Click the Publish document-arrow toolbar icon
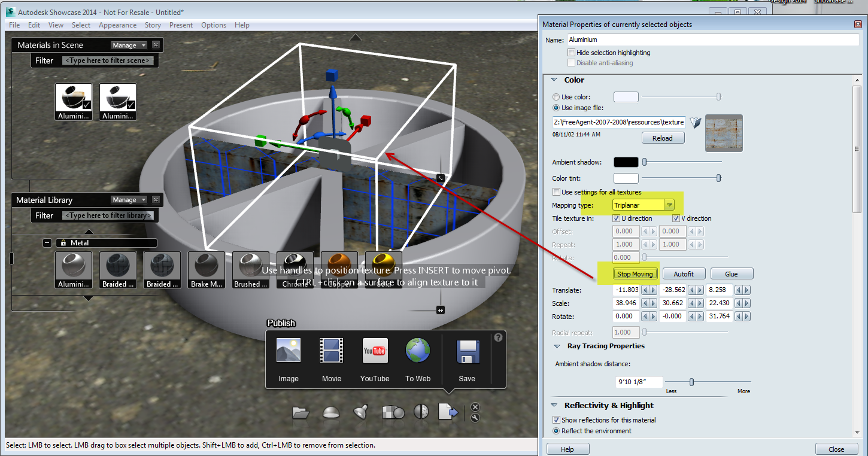The image size is (868, 456). 448,412
